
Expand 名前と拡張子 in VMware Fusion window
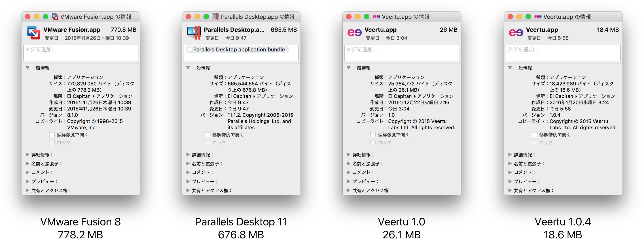28,164
